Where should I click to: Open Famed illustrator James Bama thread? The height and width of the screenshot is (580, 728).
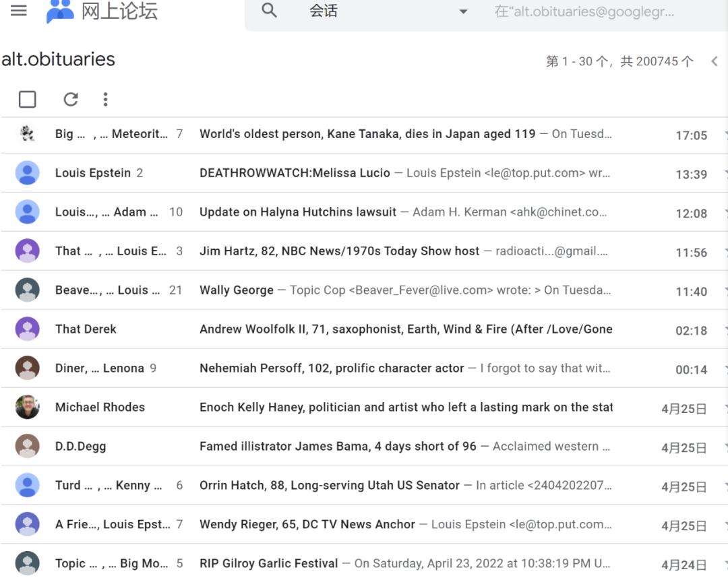338,446
